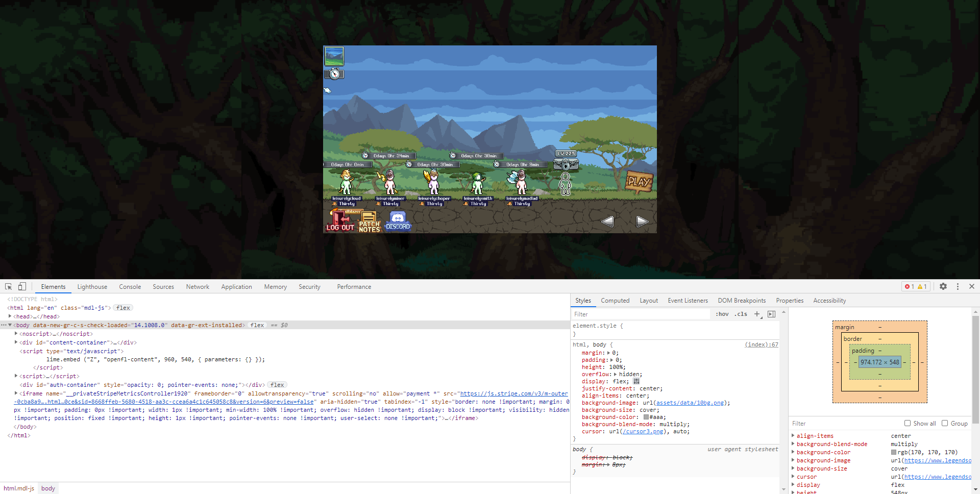Open the DevTools three-dot menu
Image resolution: width=980 pixels, height=494 pixels.
[x=958, y=287]
